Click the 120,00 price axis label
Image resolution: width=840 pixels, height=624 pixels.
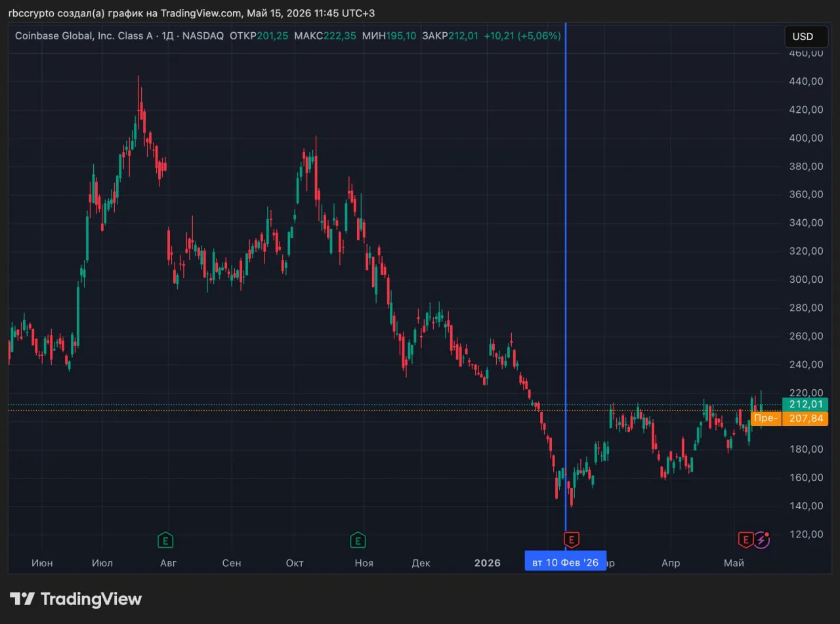806,533
